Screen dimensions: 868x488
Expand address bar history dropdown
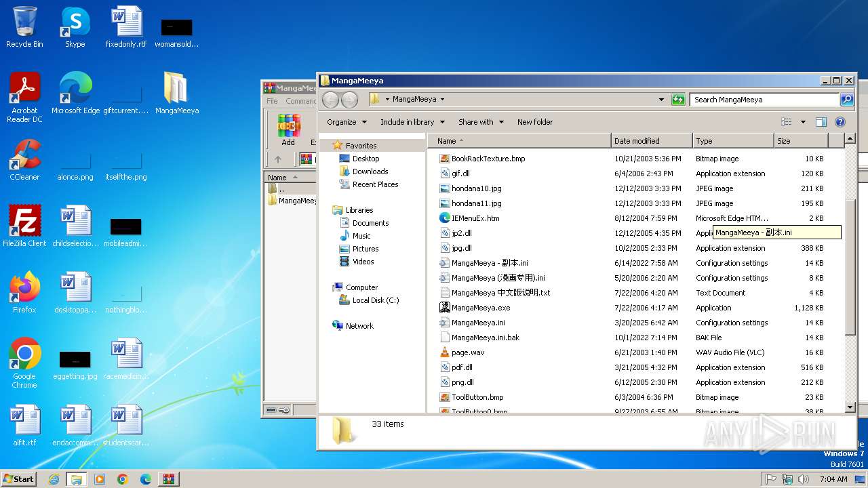[x=661, y=100]
